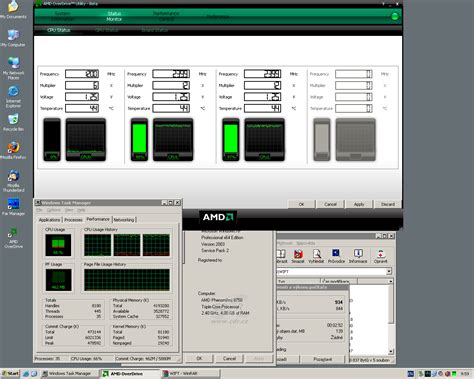Click Task Manager Page File Usage History graph
This screenshot has height=379, width=474.
tap(127, 280)
